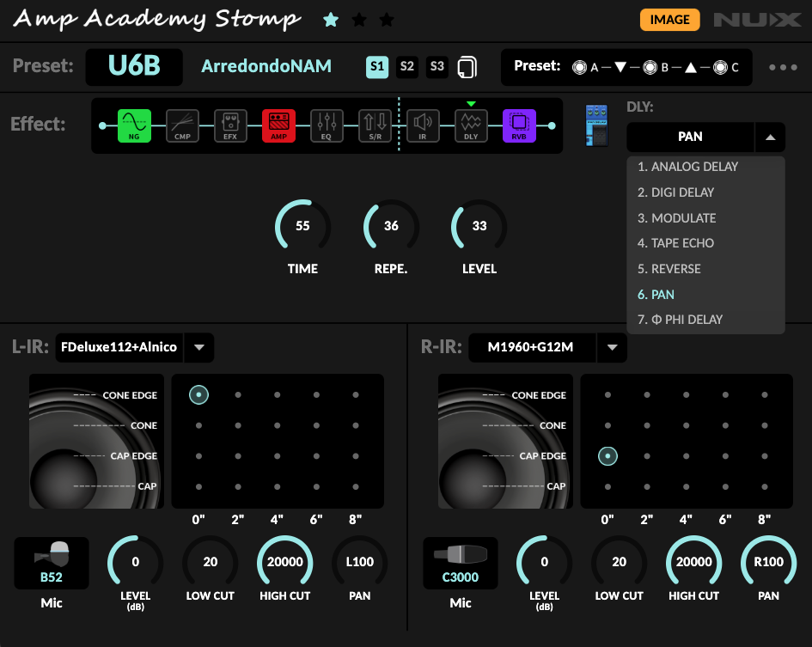
Task: Click the ArredondoNAM preset name
Action: click(266, 66)
